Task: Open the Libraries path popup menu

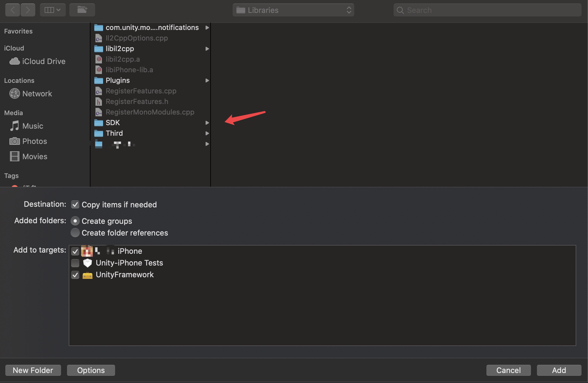Action: (x=293, y=10)
